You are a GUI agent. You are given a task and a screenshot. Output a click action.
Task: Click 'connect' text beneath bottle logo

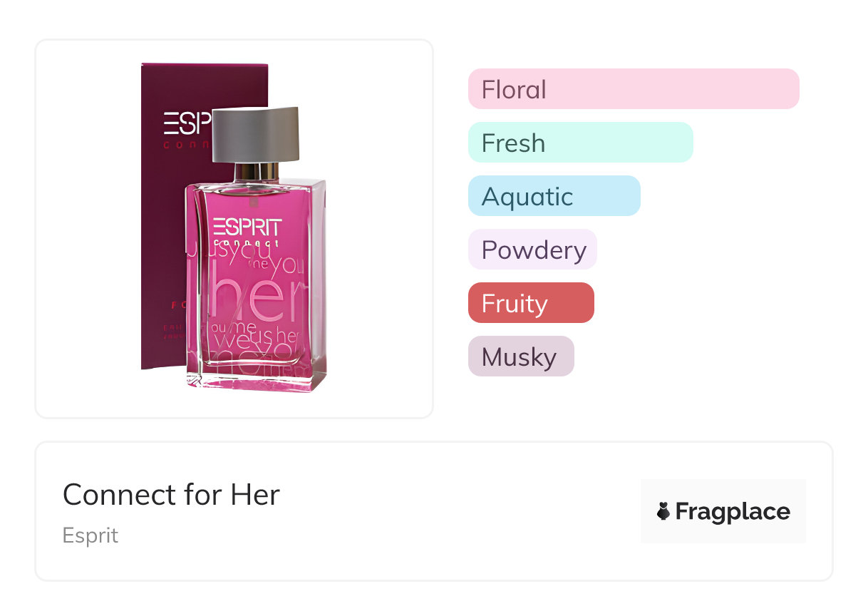pyautogui.click(x=247, y=245)
